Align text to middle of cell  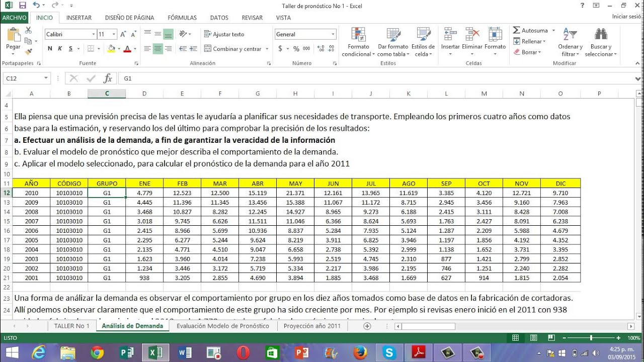click(x=157, y=34)
